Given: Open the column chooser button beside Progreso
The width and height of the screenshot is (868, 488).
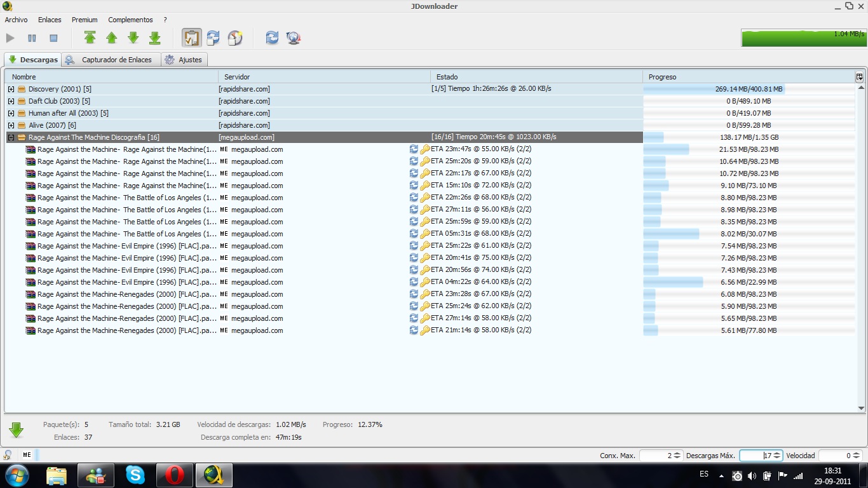Looking at the screenshot, I should [x=860, y=77].
